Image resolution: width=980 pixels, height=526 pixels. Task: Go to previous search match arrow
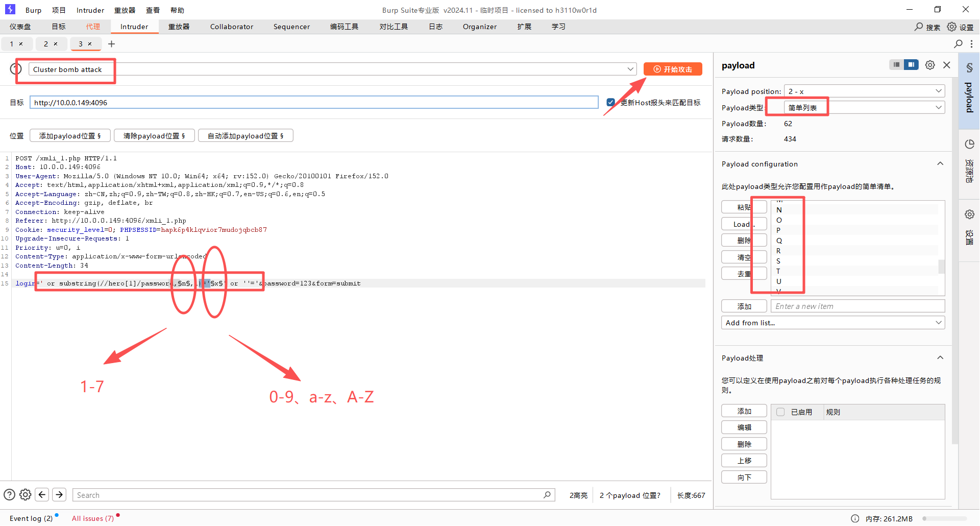(42, 494)
